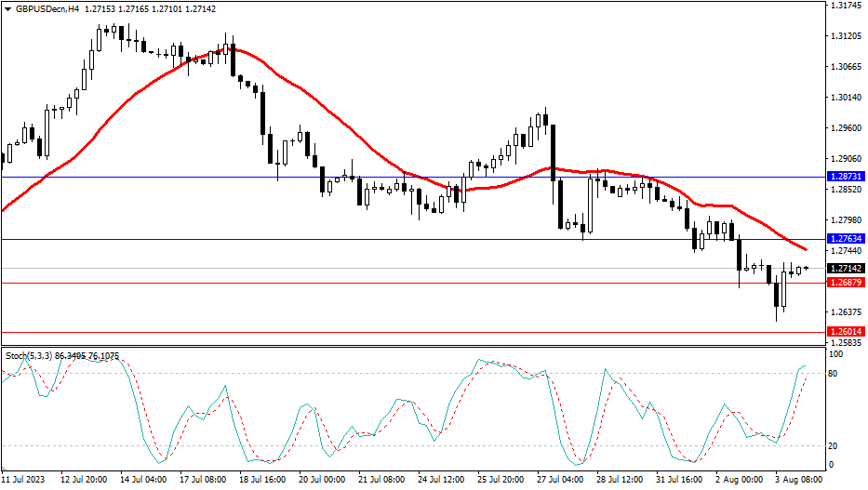Click the stochastic 20 level label
Viewport: 868px width, 490px height.
[835, 445]
